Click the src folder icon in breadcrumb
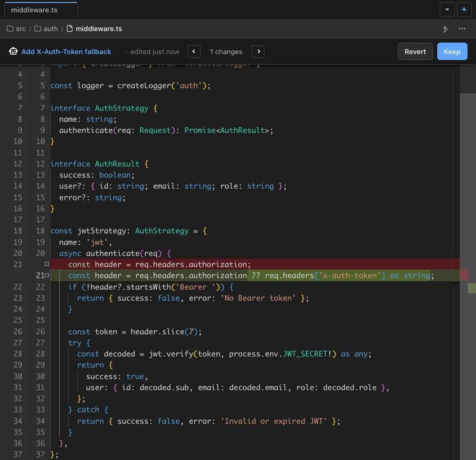The image size is (476, 460). tap(9, 29)
